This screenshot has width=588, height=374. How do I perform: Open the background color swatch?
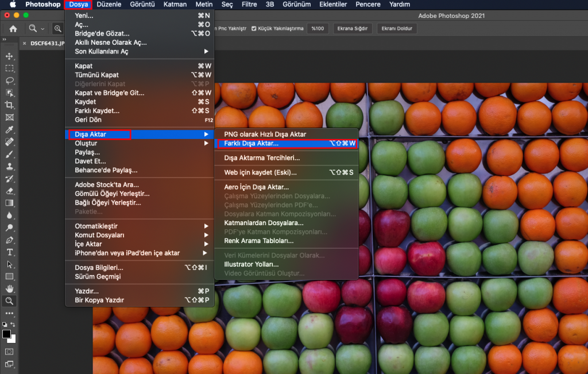pyautogui.click(x=13, y=340)
